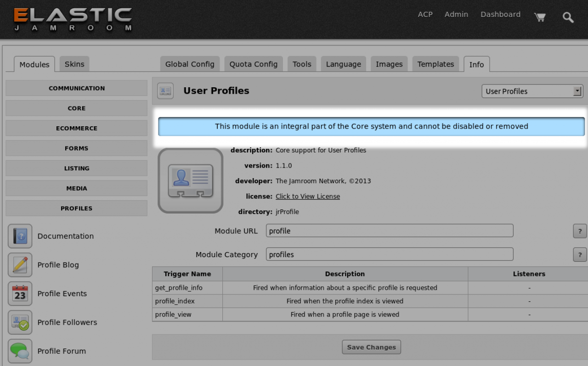Open the User Profiles module dropdown
Viewport: 588px width, 366px height.
tap(532, 91)
